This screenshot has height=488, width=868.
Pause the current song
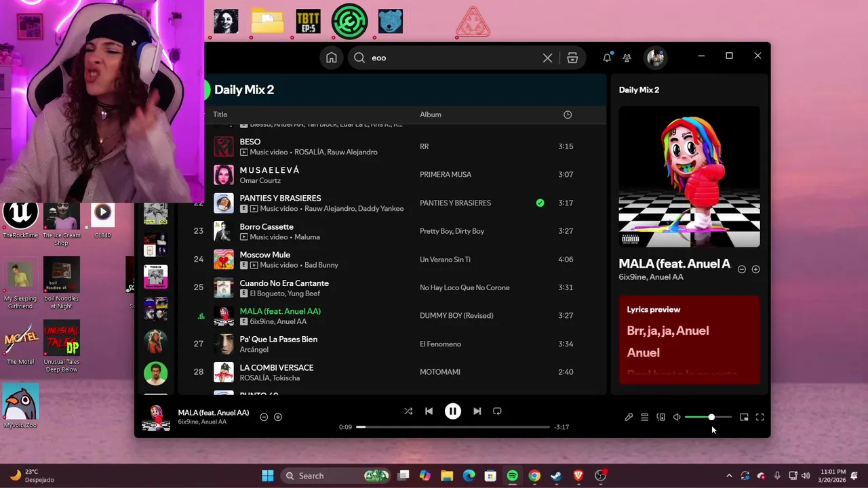tap(452, 411)
